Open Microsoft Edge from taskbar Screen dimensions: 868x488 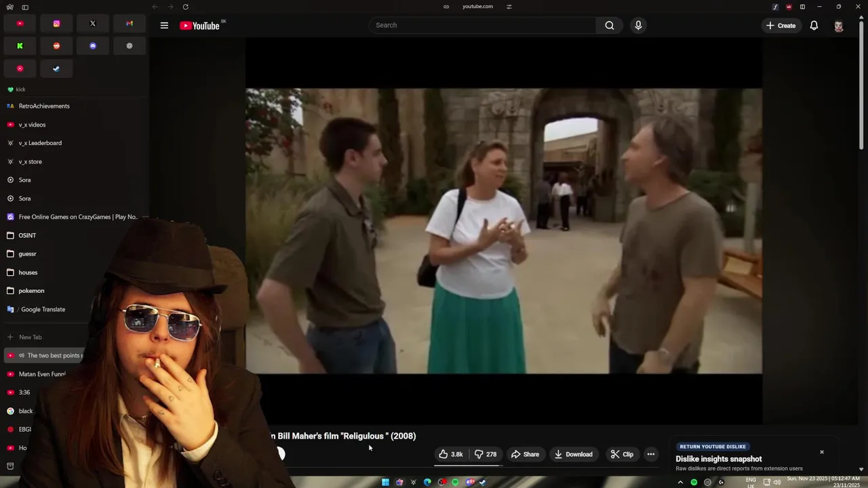point(427,482)
